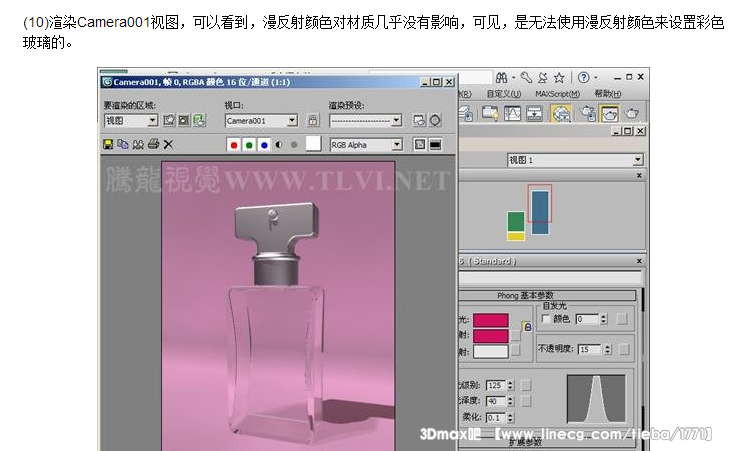The image size is (741, 451).
Task: Open the 帮助(H) help menu
Action: [607, 94]
